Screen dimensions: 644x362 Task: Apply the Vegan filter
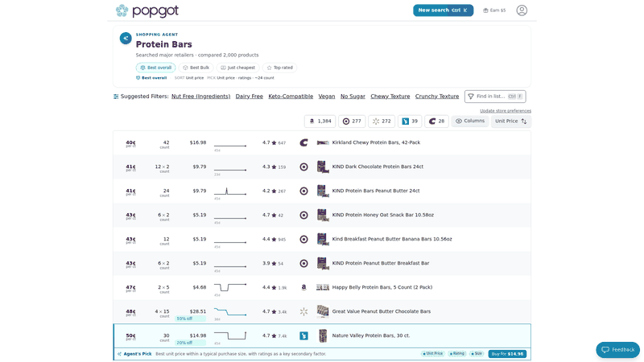[x=327, y=97]
